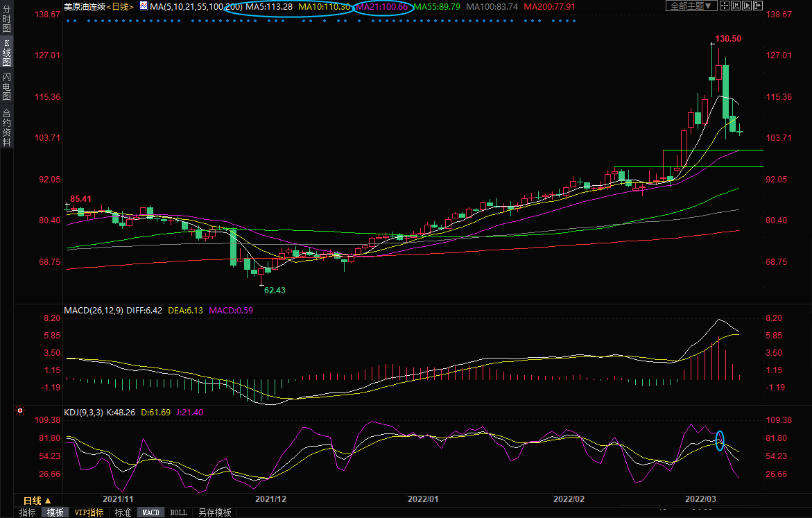Select the 标准 template button
The height and width of the screenshot is (518, 812).
tap(123, 513)
